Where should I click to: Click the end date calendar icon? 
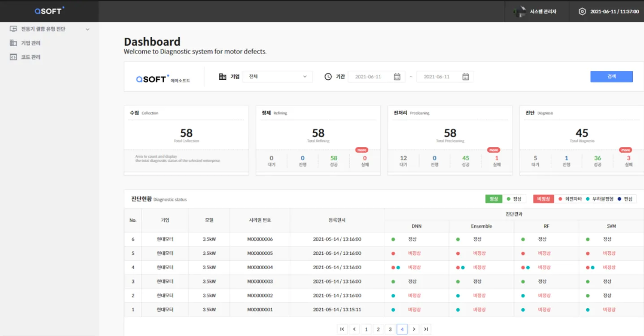tap(465, 77)
